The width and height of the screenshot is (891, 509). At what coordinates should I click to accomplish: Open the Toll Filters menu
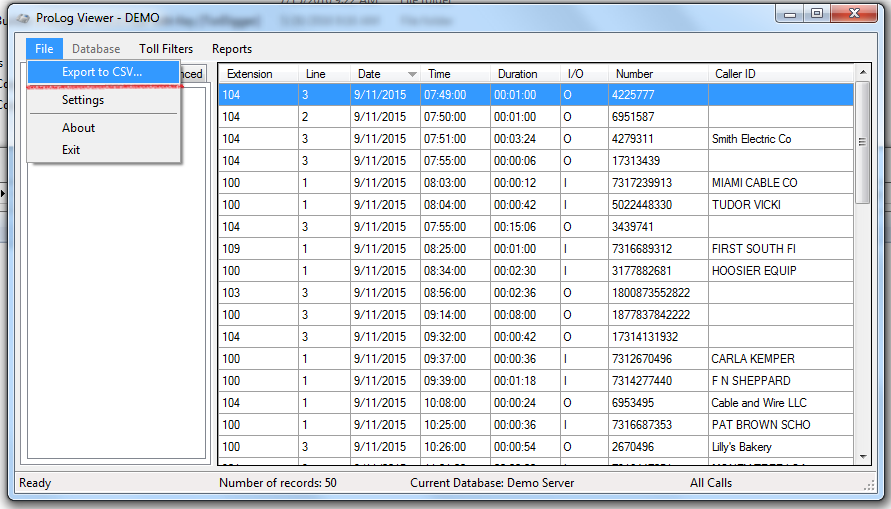165,49
